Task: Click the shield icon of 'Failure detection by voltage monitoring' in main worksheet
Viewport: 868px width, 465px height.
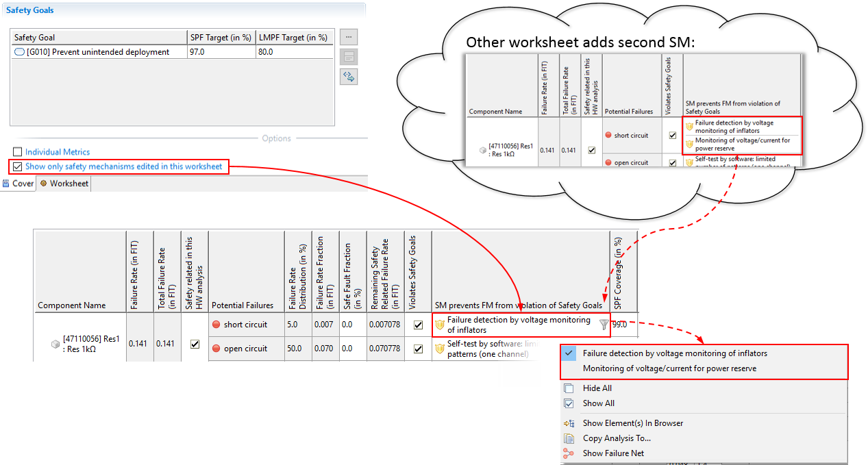Action: click(440, 325)
